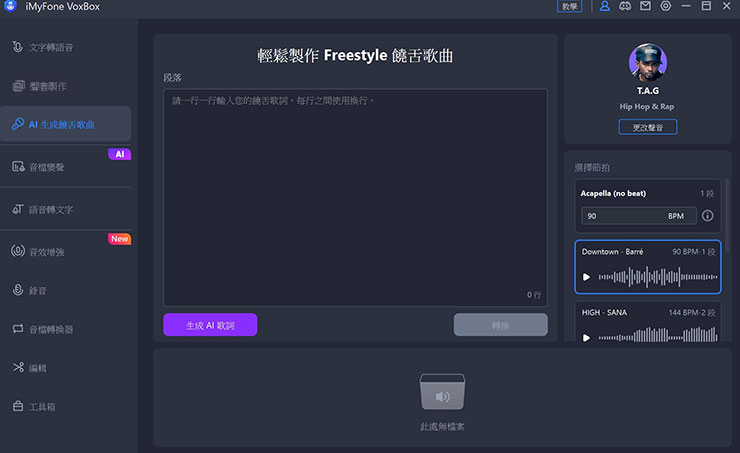Click the rap microphone icon in active sidebar item
The height and width of the screenshot is (453, 740).
pos(18,124)
